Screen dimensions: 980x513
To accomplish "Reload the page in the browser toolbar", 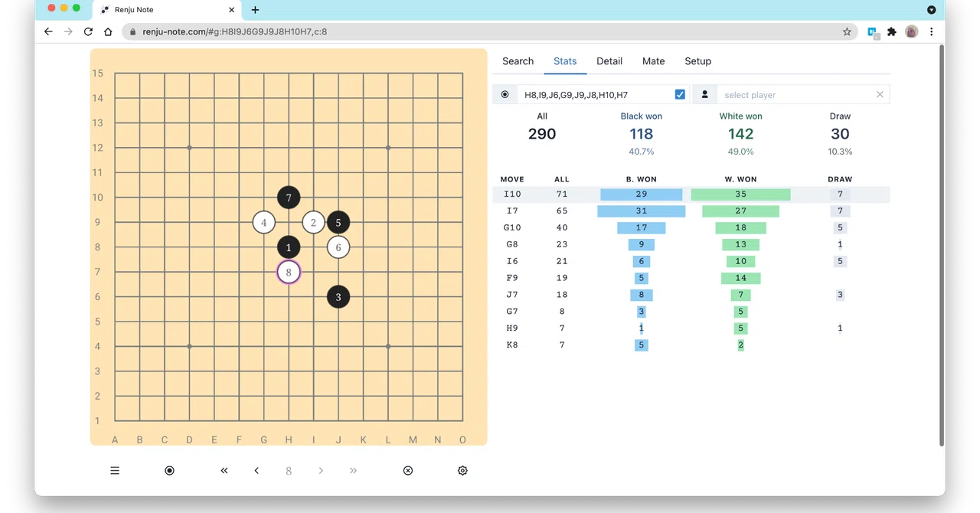I will click(x=88, y=32).
